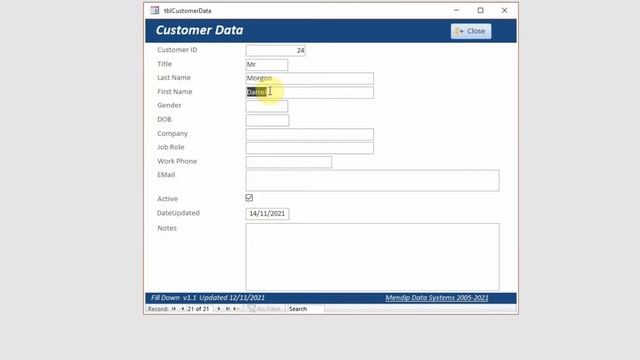Click the EMail text box
This screenshot has width=640, height=360.
[x=372, y=180]
